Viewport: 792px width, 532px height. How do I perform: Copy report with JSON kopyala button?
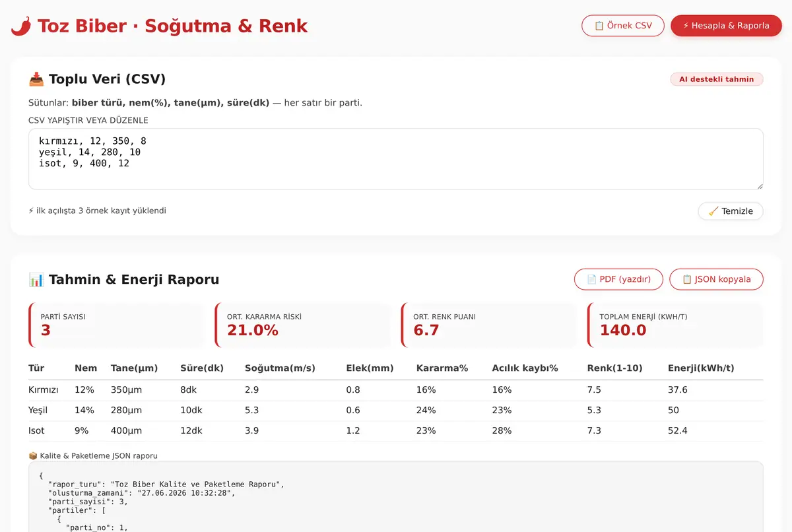coord(716,279)
